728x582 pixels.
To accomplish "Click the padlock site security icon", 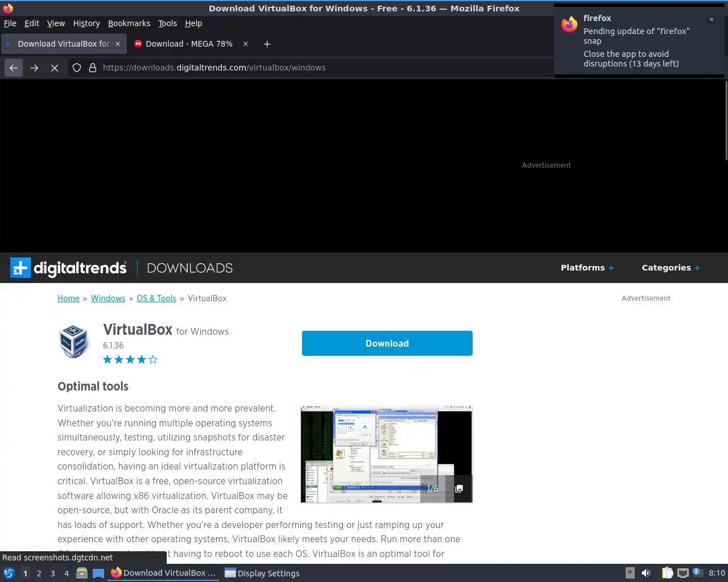I will point(93,68).
